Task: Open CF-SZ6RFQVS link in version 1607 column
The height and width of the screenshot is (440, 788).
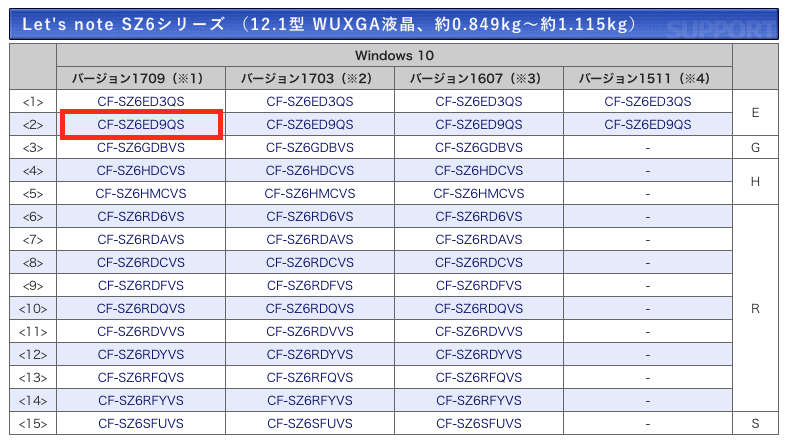Action: pos(478,378)
